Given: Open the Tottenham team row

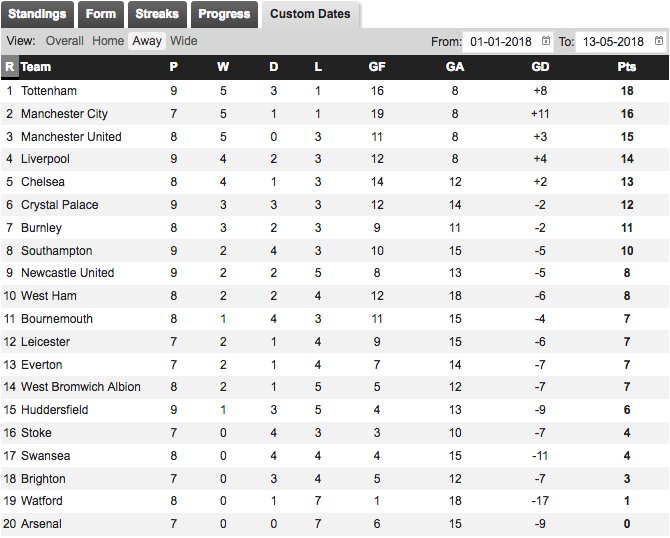Looking at the screenshot, I should click(335, 91).
